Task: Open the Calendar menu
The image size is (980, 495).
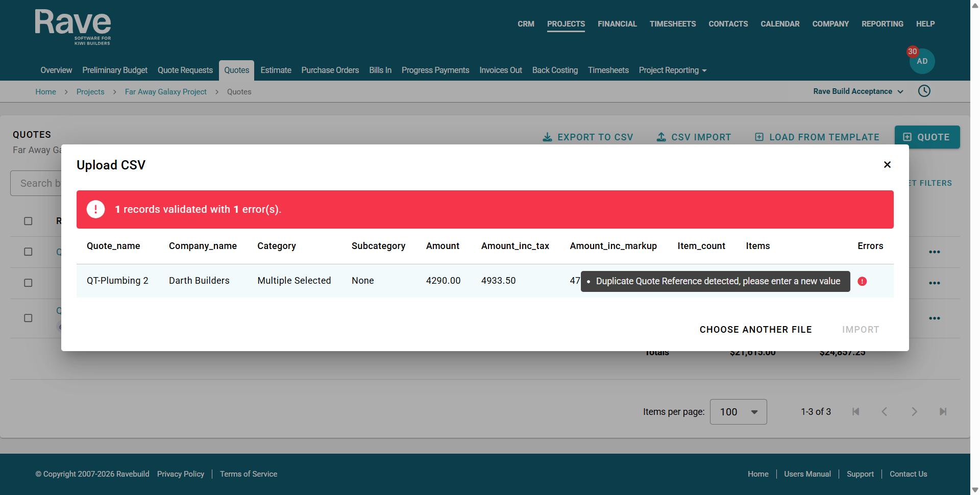Action: 780,24
